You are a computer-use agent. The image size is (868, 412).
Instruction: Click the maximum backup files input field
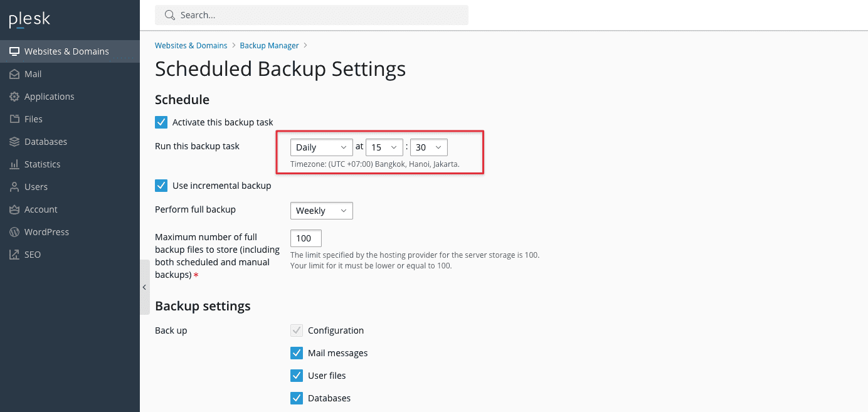305,238
